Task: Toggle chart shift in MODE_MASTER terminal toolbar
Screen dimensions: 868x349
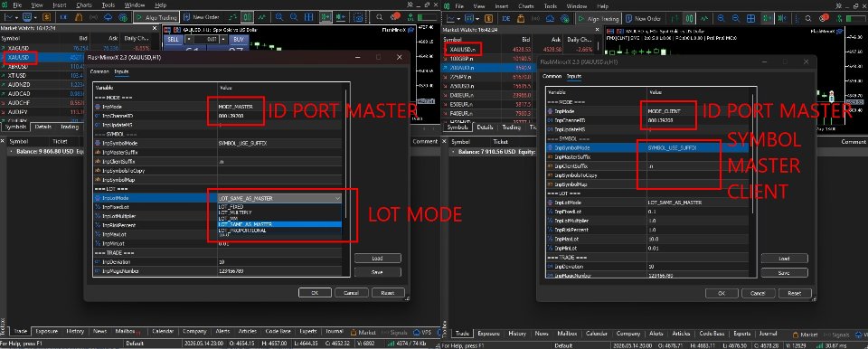Action: coord(341,18)
